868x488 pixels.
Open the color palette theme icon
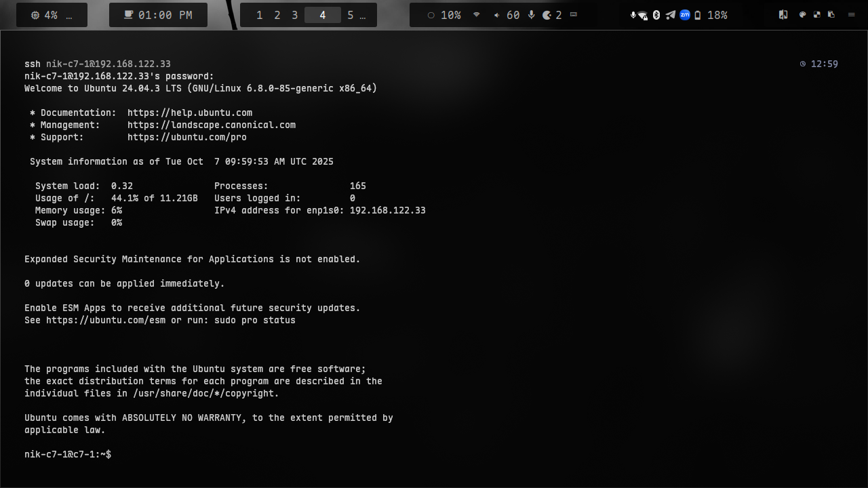802,15
